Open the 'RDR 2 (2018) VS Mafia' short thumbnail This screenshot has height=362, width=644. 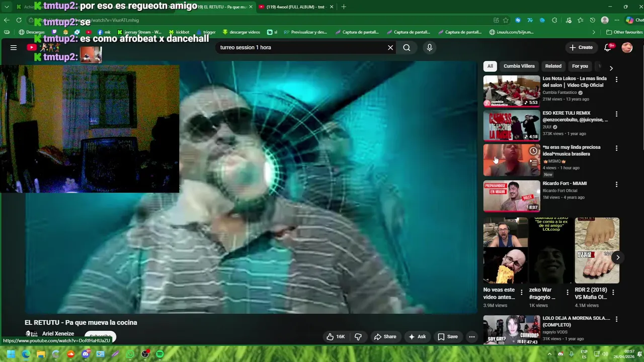click(x=597, y=250)
